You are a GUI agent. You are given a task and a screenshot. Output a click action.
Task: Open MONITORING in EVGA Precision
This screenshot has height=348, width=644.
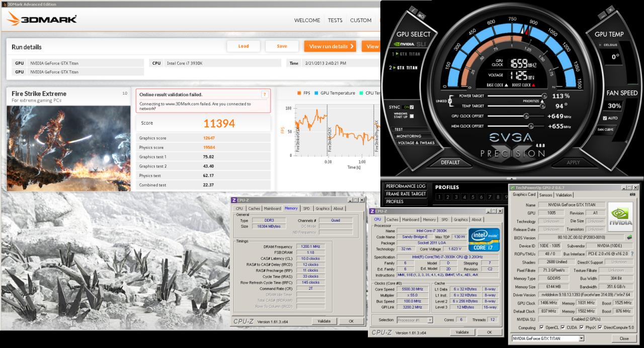tap(409, 136)
